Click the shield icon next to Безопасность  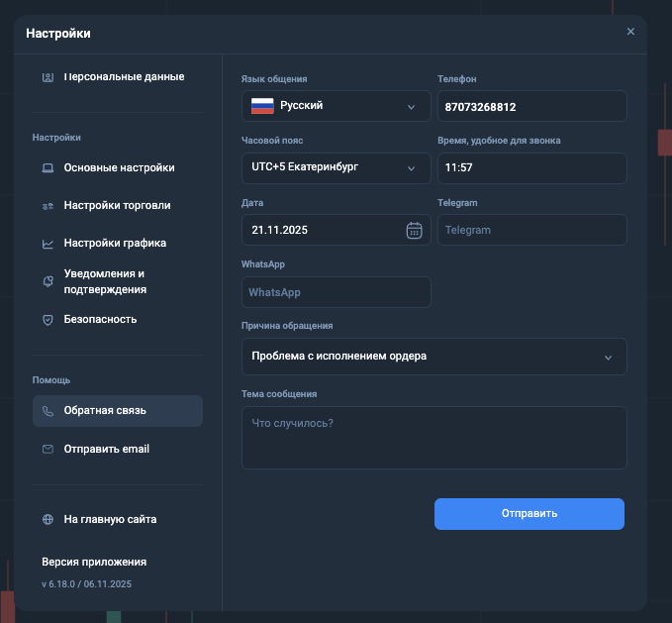coord(48,320)
